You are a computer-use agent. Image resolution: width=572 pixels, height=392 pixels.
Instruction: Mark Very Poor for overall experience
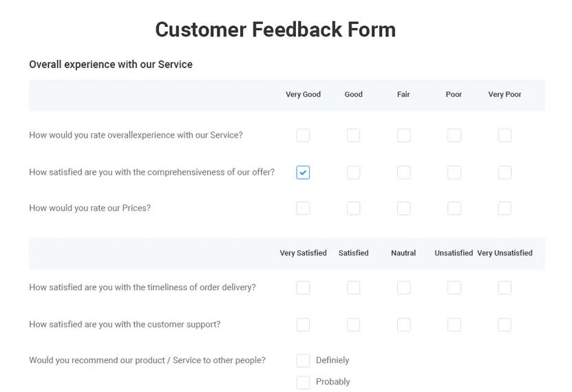tap(505, 135)
